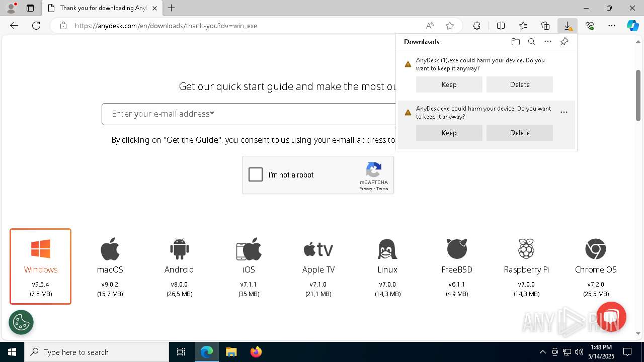Open cookie settings round button
The image size is (644, 362).
tap(21, 322)
